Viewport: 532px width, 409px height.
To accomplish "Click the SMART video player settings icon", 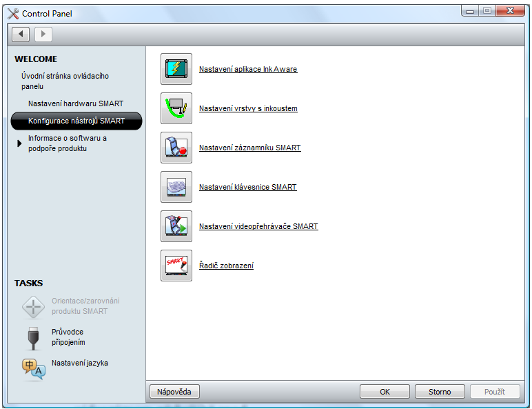I will [x=176, y=226].
